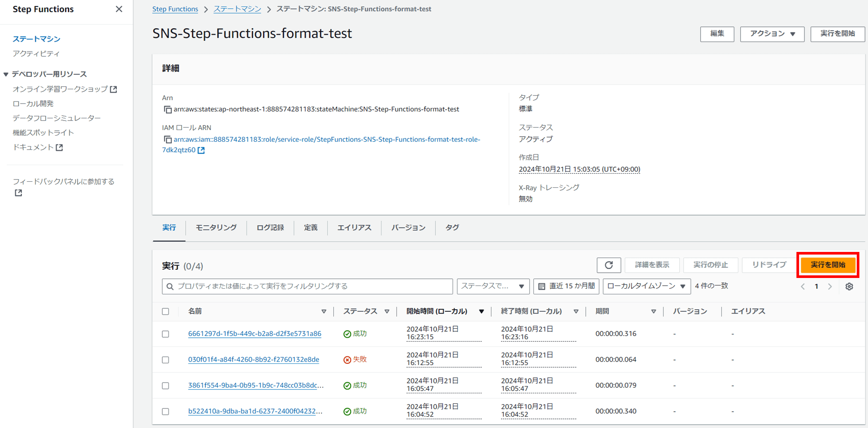Viewport: 868px width, 428px height.
Task: Switch to the 実行 tab
Action: [169, 228]
